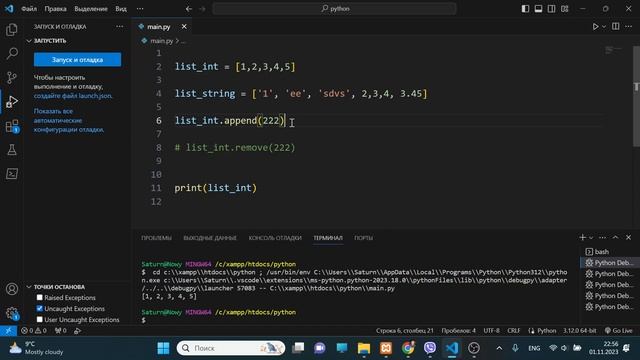The width and height of the screenshot is (640, 360).
Task: Open the Manage gear icon
Action: (12, 313)
